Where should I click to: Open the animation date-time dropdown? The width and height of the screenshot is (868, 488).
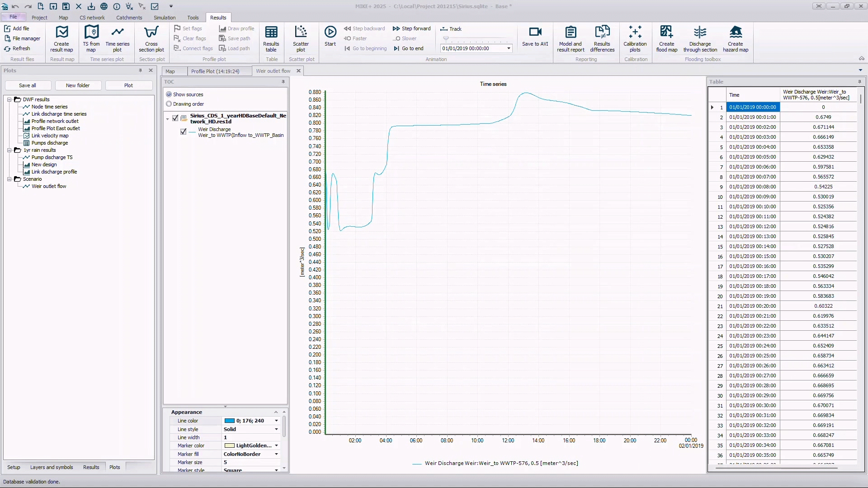pyautogui.click(x=509, y=49)
